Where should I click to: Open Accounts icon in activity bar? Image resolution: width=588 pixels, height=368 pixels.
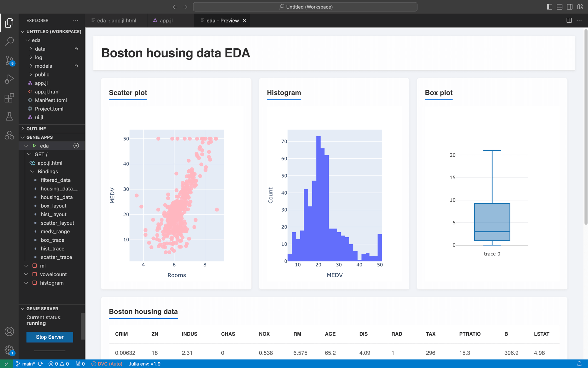(x=9, y=331)
